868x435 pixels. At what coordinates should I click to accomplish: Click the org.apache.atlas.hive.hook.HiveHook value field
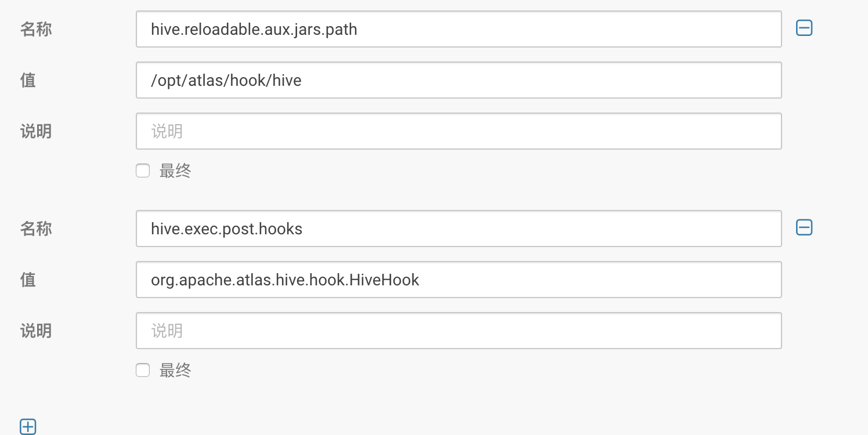(x=458, y=280)
